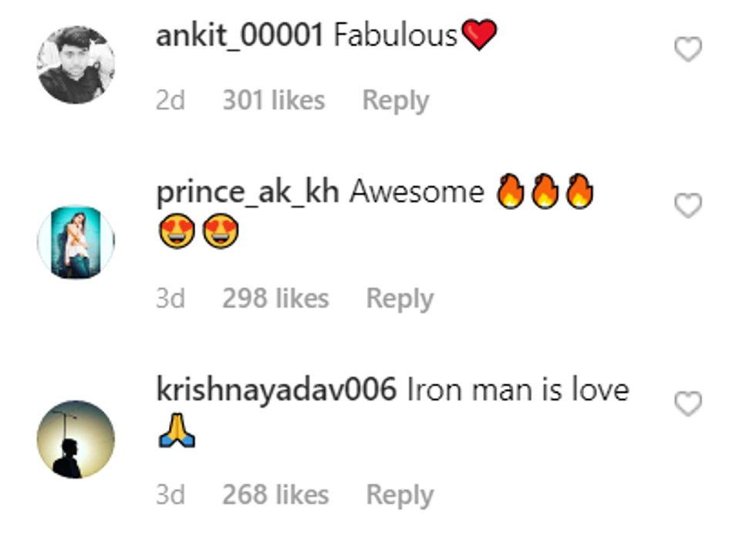Click the 'Iron man is love' comment text
The width and height of the screenshot is (756, 538).
tap(517, 390)
